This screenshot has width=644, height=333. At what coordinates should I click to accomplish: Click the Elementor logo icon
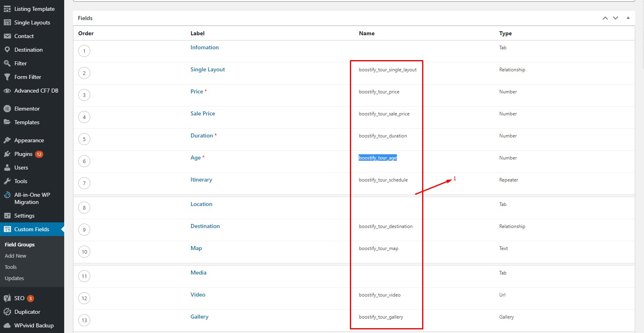pos(7,109)
